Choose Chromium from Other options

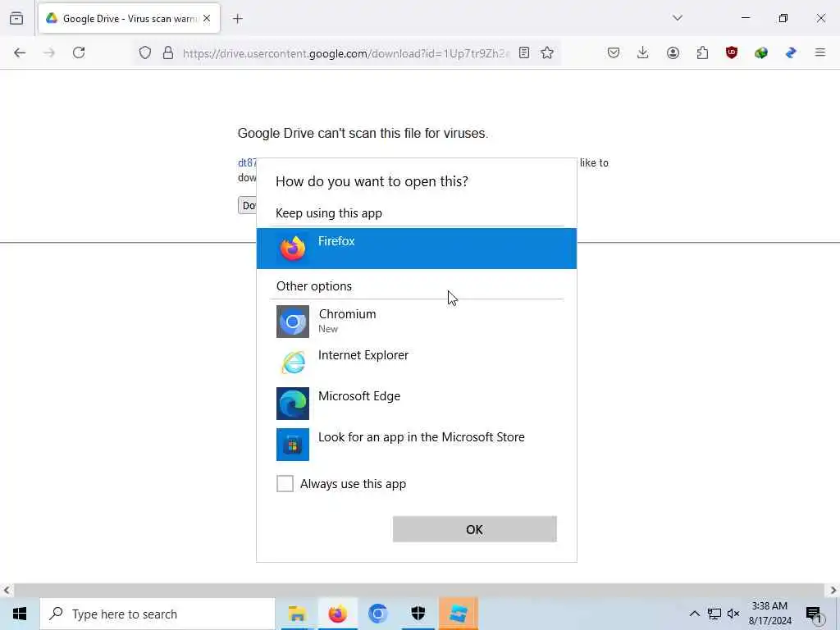[416, 322]
